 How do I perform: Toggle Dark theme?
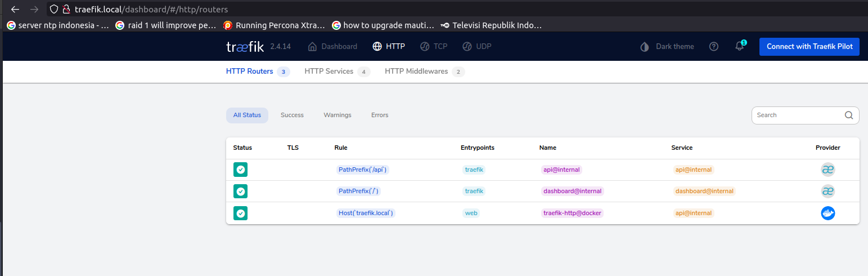pos(667,46)
